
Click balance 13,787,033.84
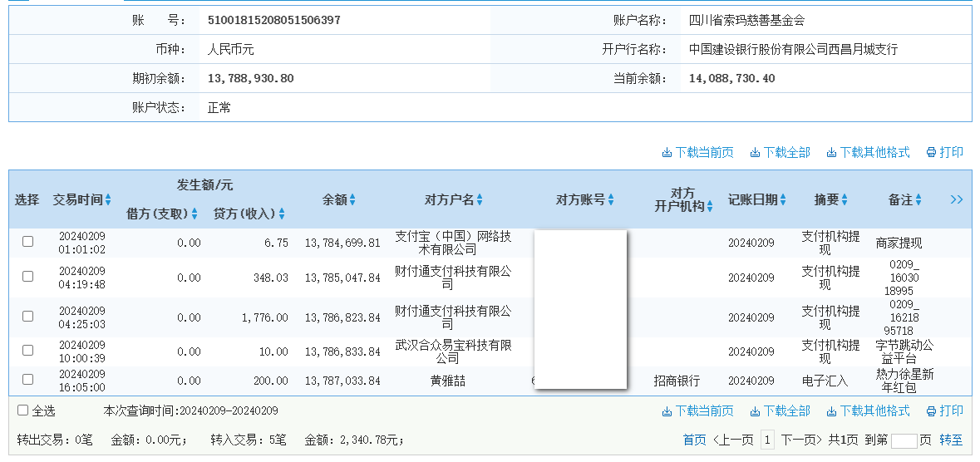(x=342, y=381)
